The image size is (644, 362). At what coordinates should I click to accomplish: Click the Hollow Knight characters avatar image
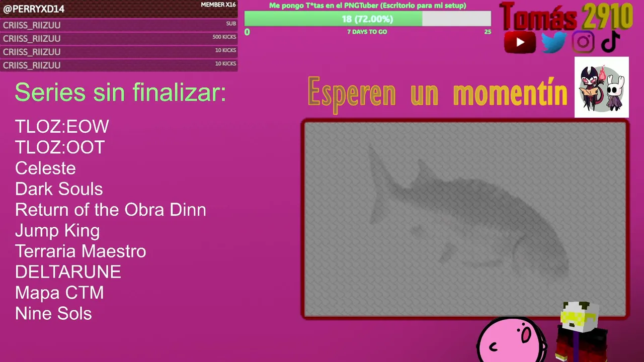pos(602,87)
